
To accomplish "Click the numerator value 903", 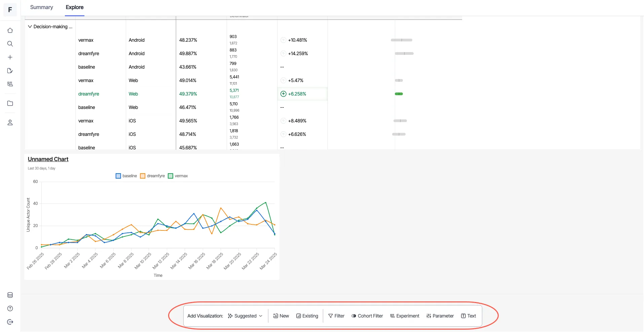I will click(233, 37).
